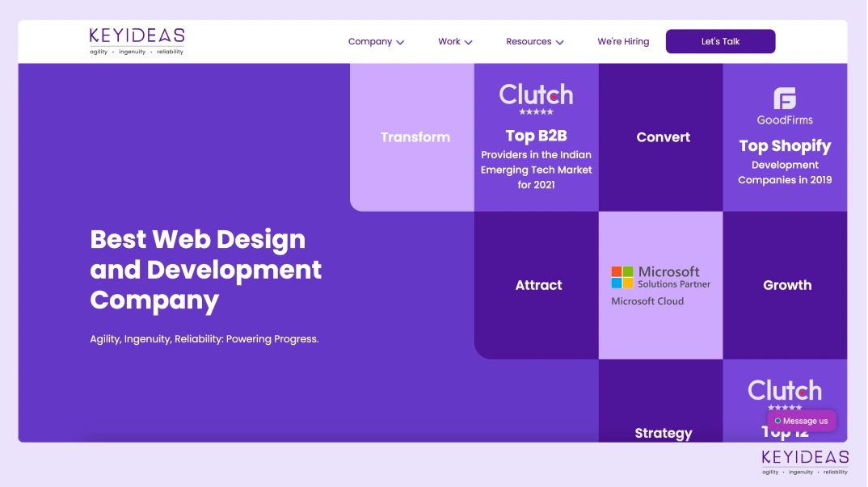Click the GoodFirms name text
Image resolution: width=868 pixels, height=487 pixels.
click(785, 120)
